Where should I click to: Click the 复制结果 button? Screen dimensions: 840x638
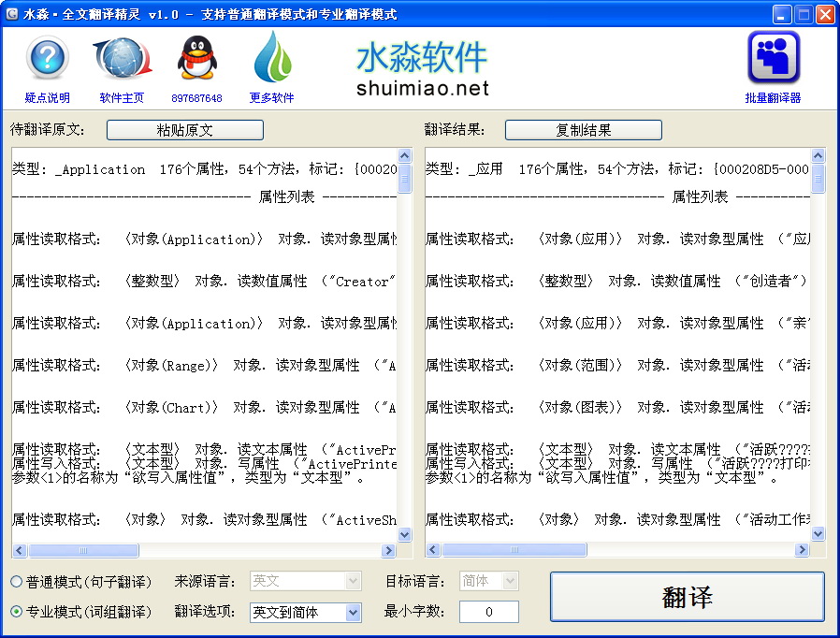pos(584,130)
